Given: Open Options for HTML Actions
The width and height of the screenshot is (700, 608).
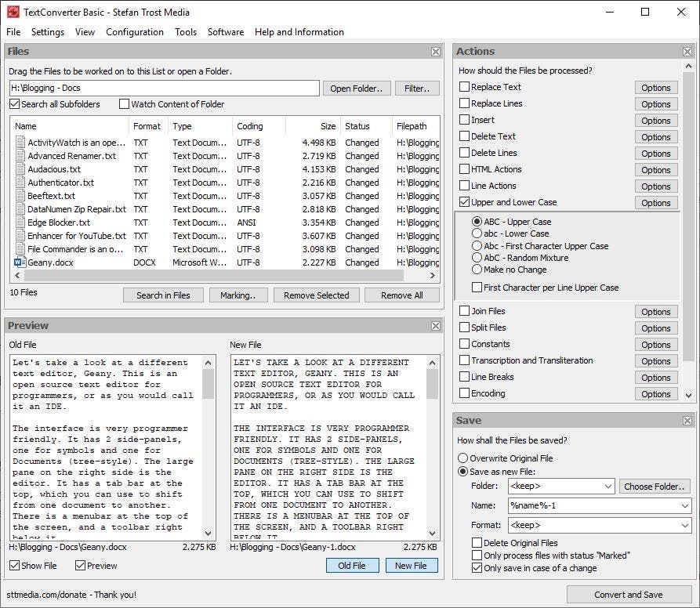Looking at the screenshot, I should [x=656, y=170].
